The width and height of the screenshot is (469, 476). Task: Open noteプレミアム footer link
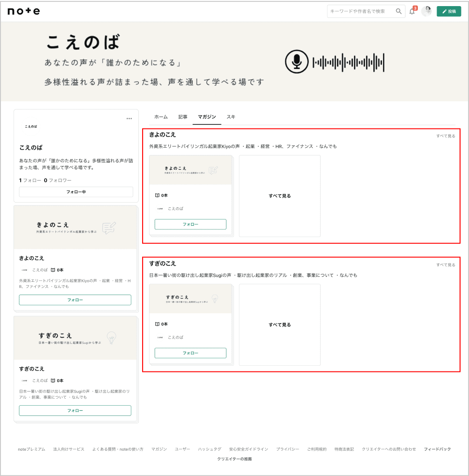(x=31, y=449)
